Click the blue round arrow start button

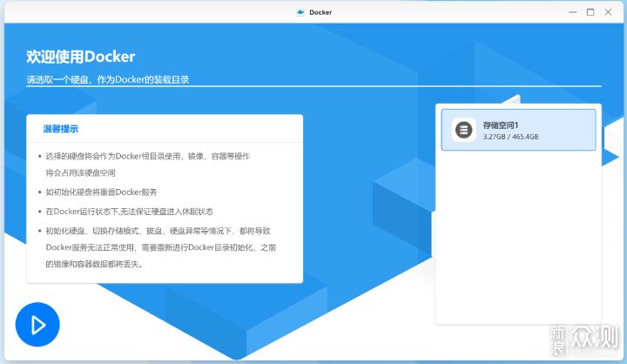pos(37,325)
